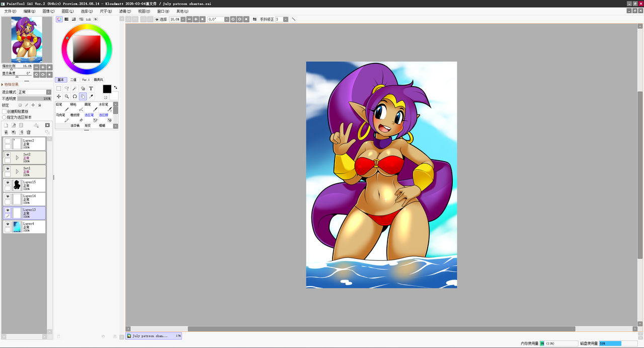This screenshot has width=644, height=348.
Task: Create a new linework layer
Action: (x=14, y=125)
